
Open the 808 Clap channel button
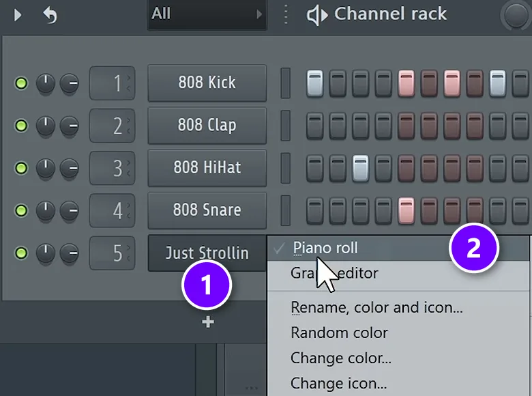(207, 126)
